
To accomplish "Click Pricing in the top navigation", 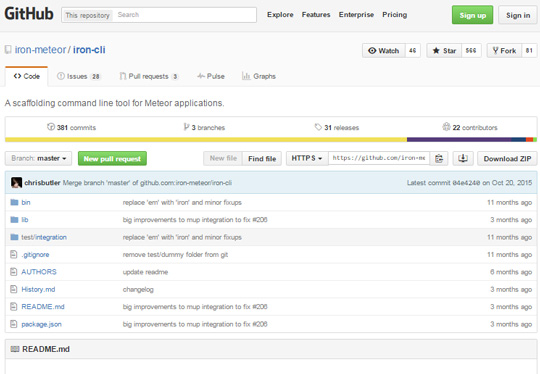I will pyautogui.click(x=395, y=14).
